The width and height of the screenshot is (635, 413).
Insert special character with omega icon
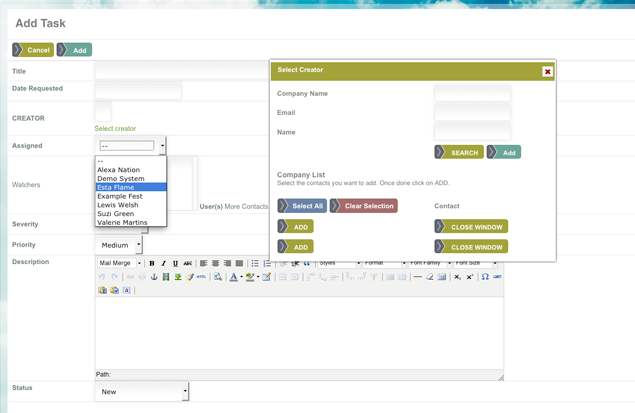pyautogui.click(x=485, y=277)
